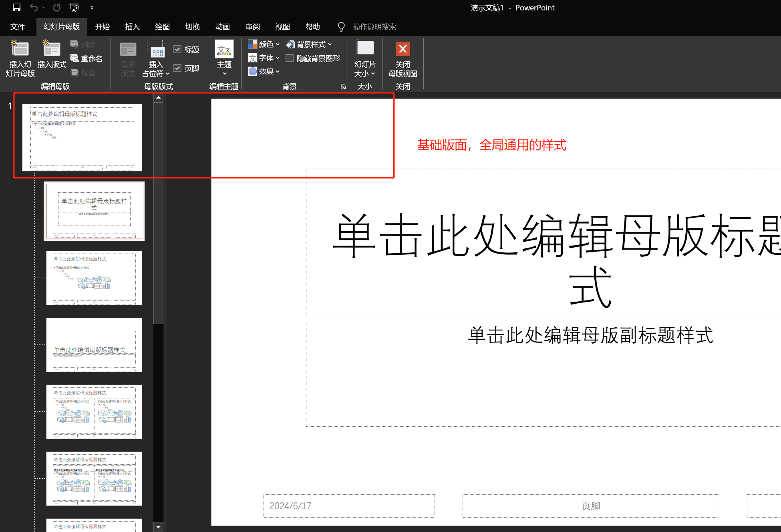Viewport: 781px width, 532px height.
Task: Select the comparison layout thumbnail
Action: pyautogui.click(x=94, y=479)
